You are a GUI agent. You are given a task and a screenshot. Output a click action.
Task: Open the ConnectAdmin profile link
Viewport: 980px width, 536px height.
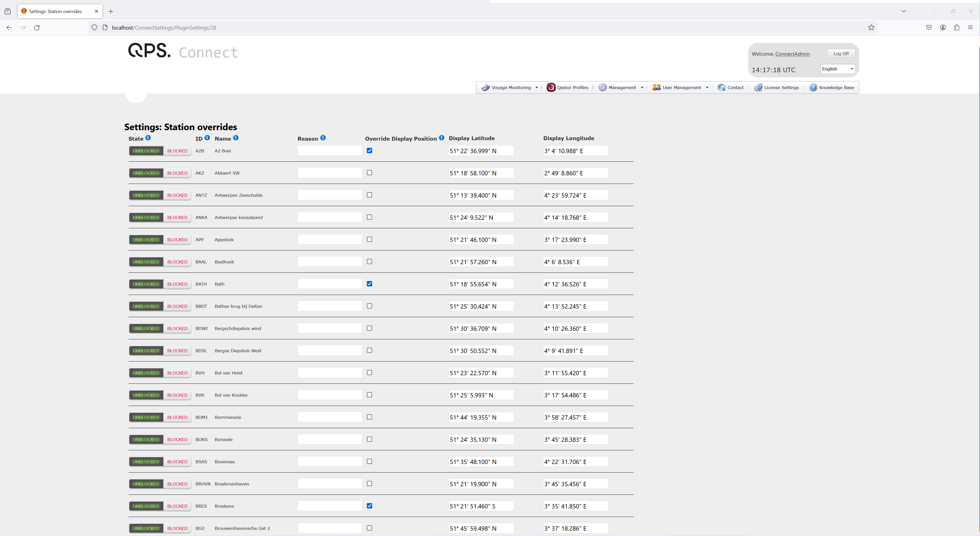pyautogui.click(x=792, y=54)
